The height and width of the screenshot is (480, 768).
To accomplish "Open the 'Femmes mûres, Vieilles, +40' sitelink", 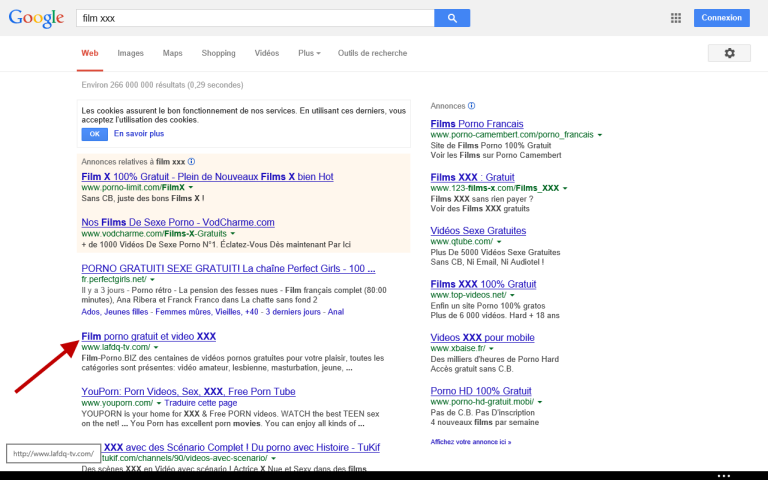I will [x=207, y=312].
